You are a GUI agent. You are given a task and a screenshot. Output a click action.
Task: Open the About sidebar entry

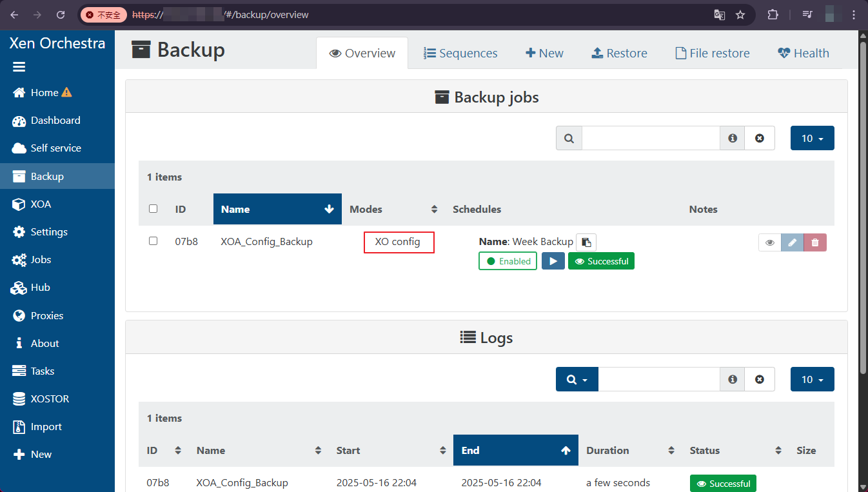point(36,344)
